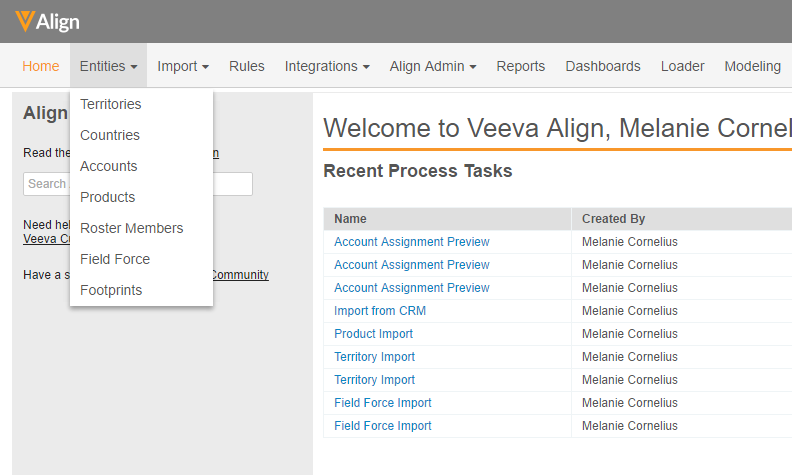
Task: Expand the Integrations dropdown menu
Action: 327,66
